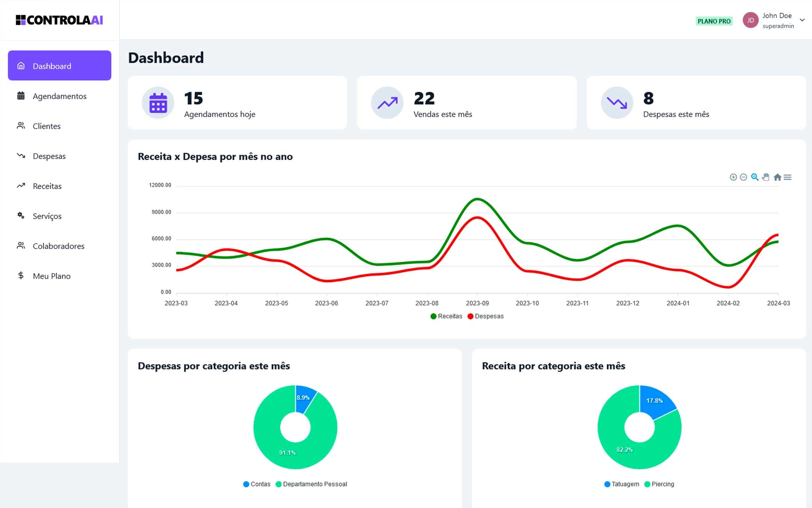The width and height of the screenshot is (812, 508).
Task: Click the 91.1% green slice of expenses donut
Action: 288,452
